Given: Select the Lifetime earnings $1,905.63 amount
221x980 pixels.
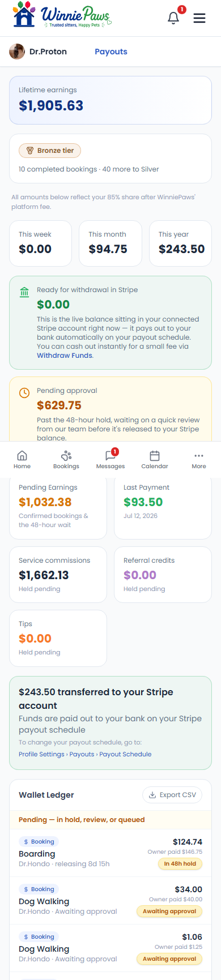Looking at the screenshot, I should coord(51,106).
